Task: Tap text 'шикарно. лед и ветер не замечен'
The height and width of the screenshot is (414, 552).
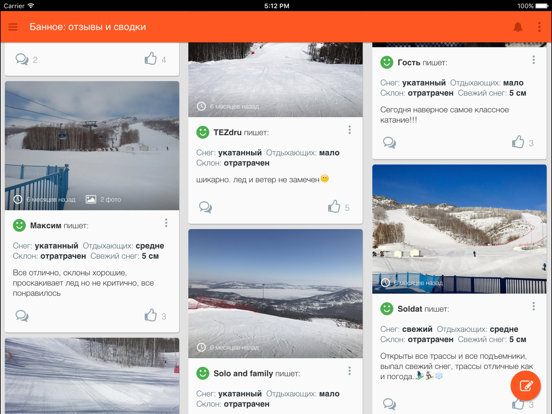Action: tap(258, 180)
